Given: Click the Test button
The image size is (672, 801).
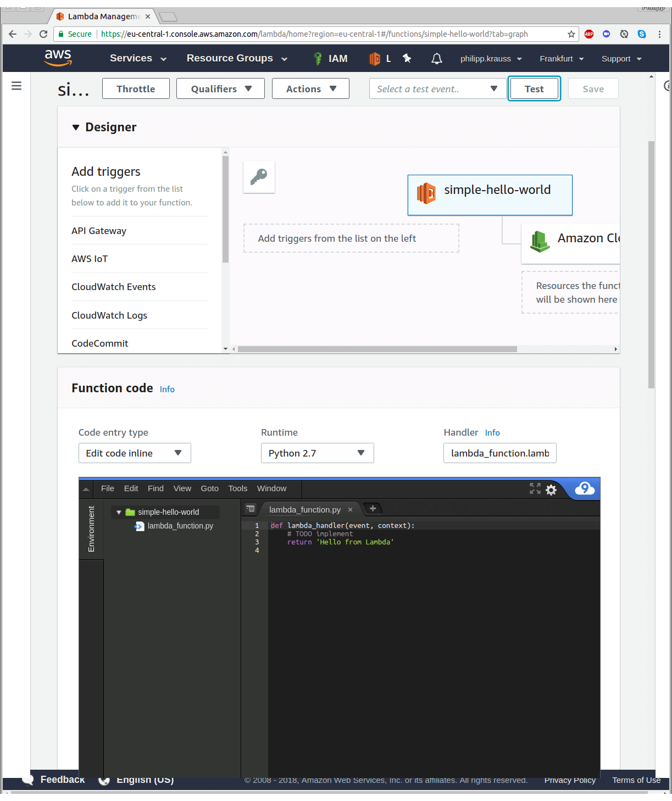Looking at the screenshot, I should tap(534, 89).
